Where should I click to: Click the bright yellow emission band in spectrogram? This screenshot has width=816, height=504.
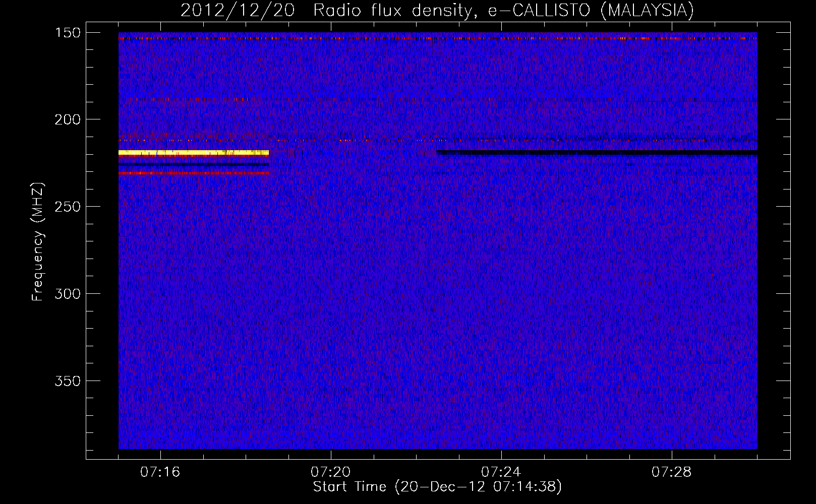click(x=194, y=152)
